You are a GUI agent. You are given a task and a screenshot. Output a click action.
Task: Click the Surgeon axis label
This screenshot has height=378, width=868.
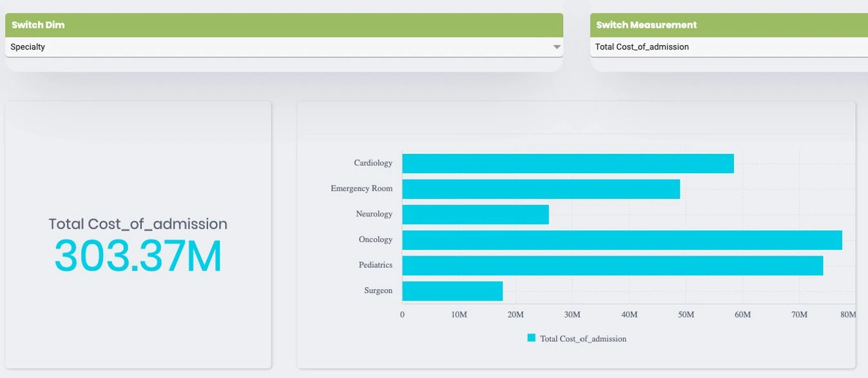tap(378, 291)
